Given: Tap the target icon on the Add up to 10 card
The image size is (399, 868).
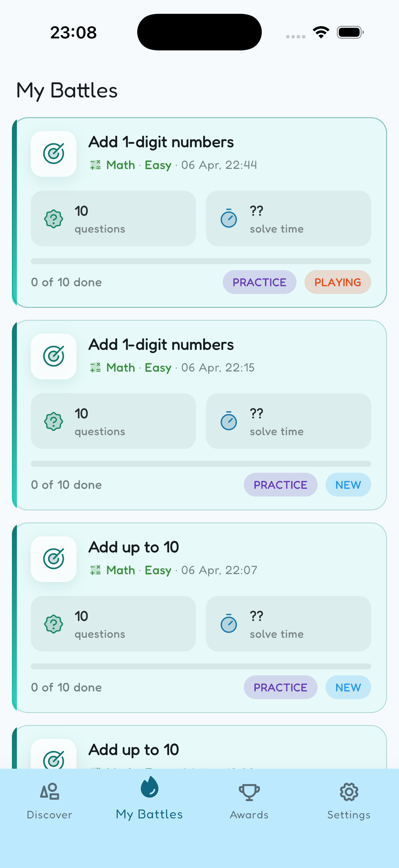Looking at the screenshot, I should [x=54, y=559].
